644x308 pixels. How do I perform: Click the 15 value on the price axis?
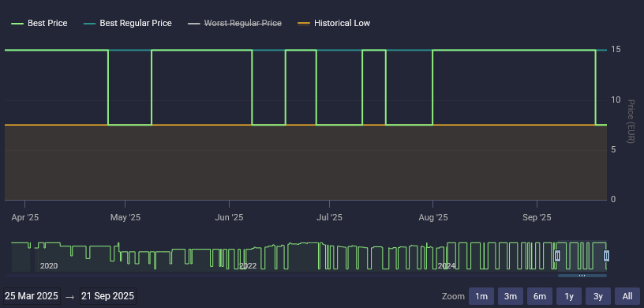coord(616,50)
